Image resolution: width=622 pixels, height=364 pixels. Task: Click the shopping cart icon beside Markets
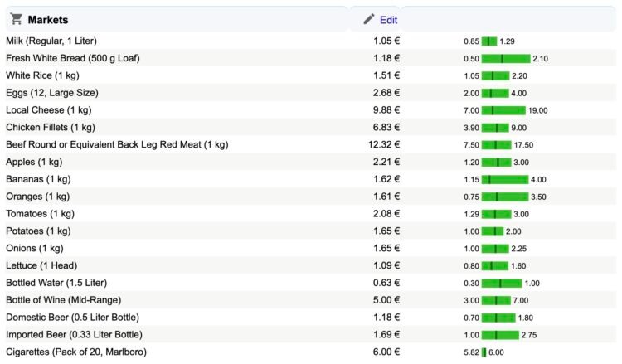tap(16, 19)
